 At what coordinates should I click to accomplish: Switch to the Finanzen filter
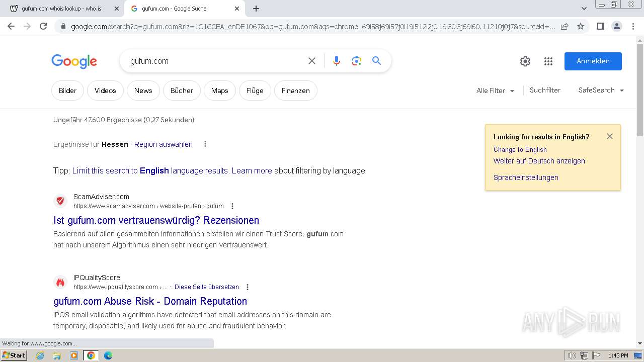click(296, 90)
